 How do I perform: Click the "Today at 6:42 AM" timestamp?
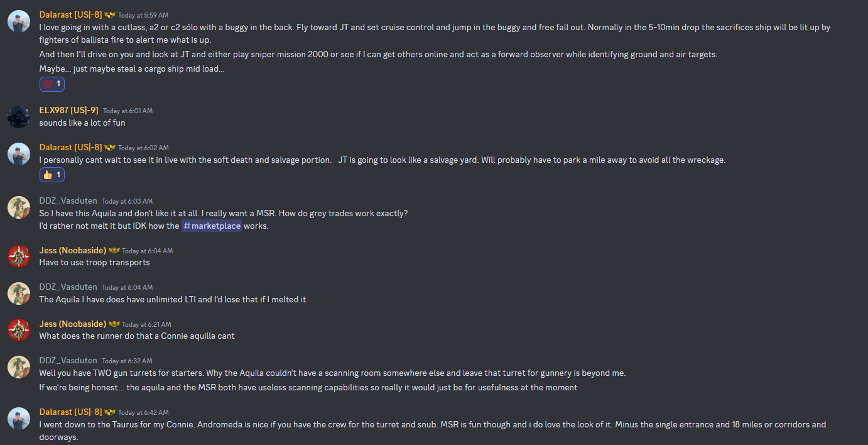[143, 412]
